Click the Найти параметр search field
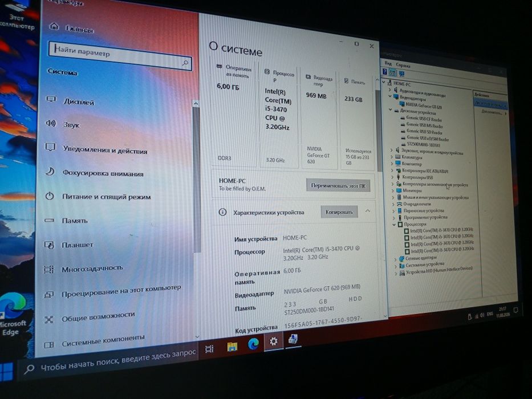Screen dimensions: 532x399 click(x=120, y=56)
